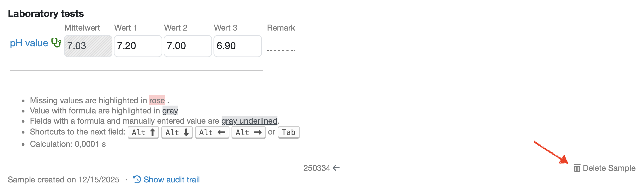Screen dimensions: 644x194
Task: Click the Mittelwert field showing 7.03
Action: (x=88, y=46)
